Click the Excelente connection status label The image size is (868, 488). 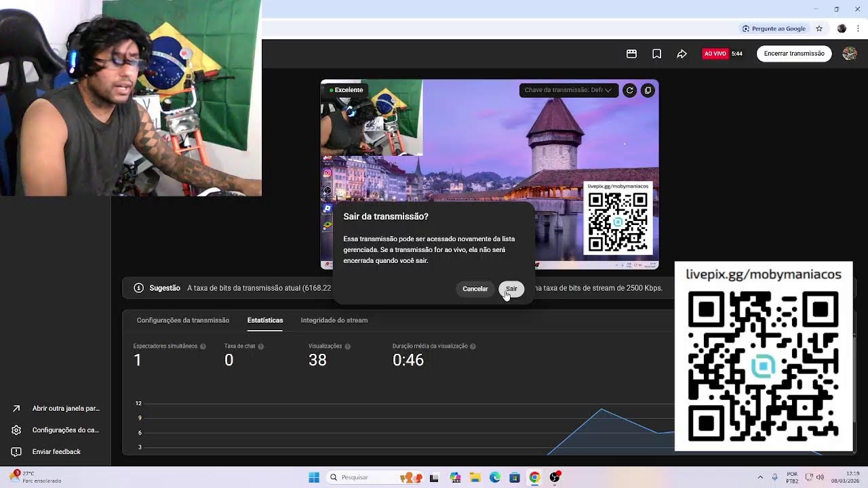[347, 90]
